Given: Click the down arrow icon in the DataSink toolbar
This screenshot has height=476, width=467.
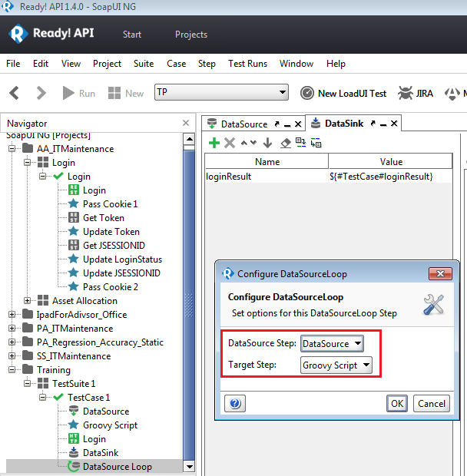Looking at the screenshot, I should click(267, 143).
